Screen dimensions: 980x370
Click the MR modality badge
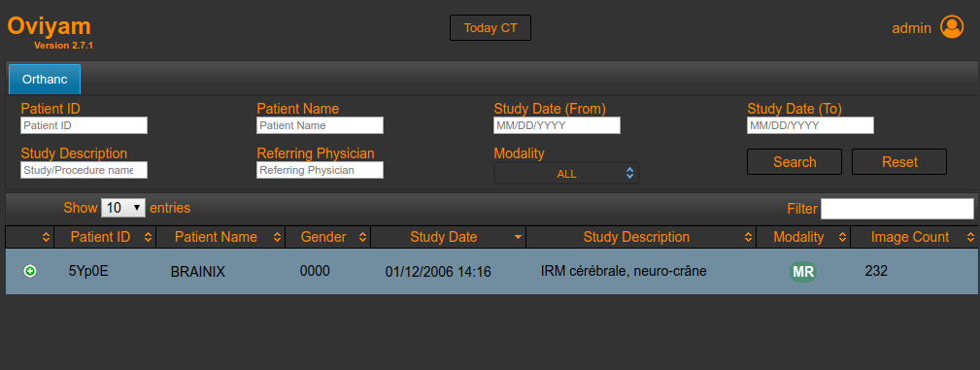803,272
